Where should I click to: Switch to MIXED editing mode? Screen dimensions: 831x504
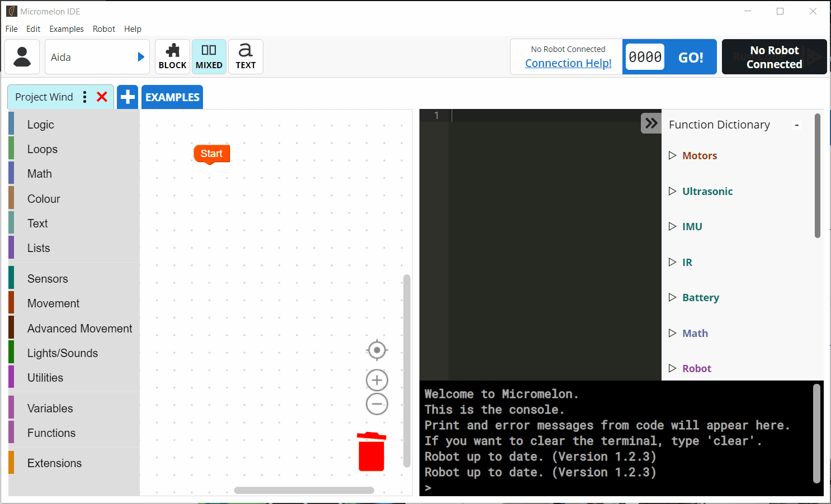[209, 57]
